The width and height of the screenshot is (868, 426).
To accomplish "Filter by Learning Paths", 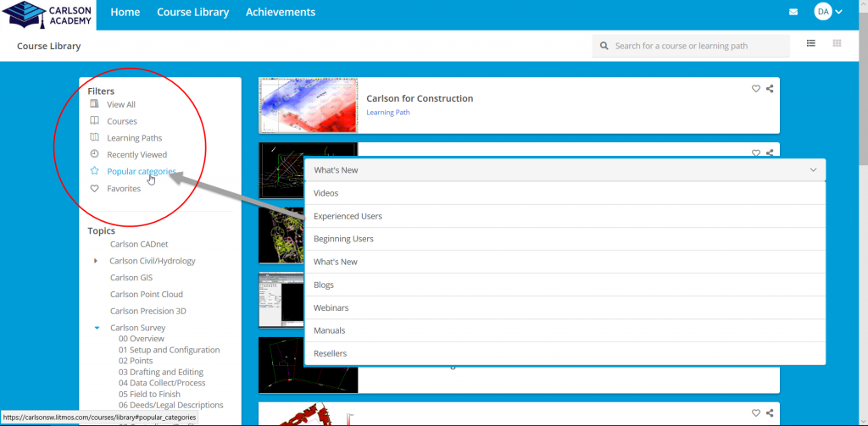I will click(135, 138).
